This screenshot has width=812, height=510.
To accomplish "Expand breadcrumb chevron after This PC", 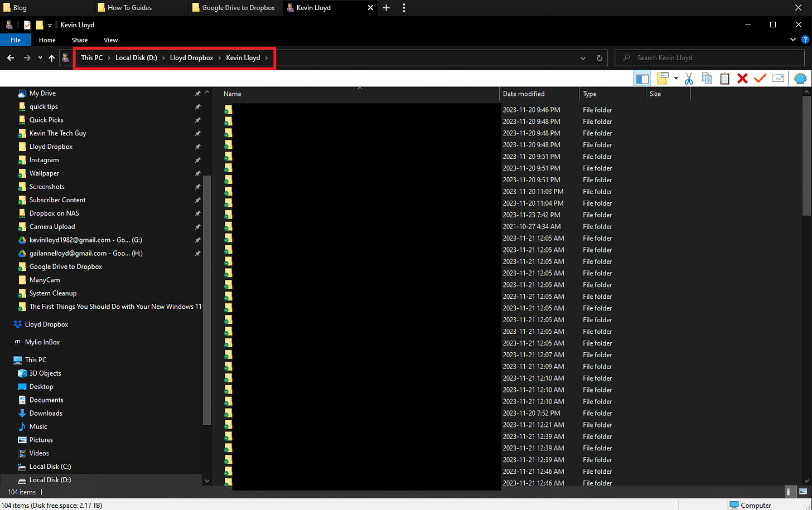I will coord(109,58).
